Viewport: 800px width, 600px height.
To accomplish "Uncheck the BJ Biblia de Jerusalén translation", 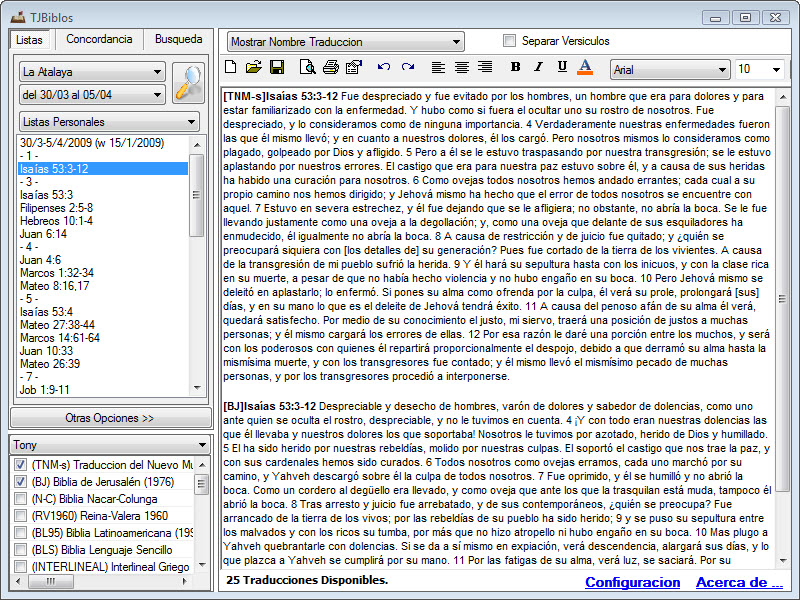I will coord(20,482).
